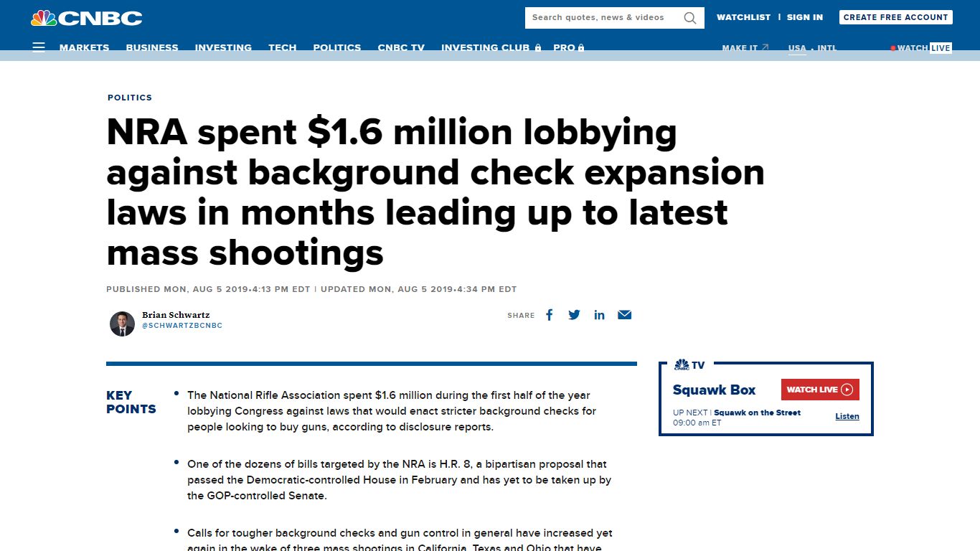The image size is (980, 551).
Task: Click Create Free Account button
Action: tap(896, 17)
